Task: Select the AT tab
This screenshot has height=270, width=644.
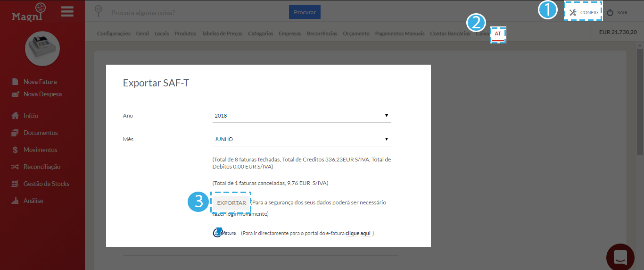Action: tap(498, 34)
